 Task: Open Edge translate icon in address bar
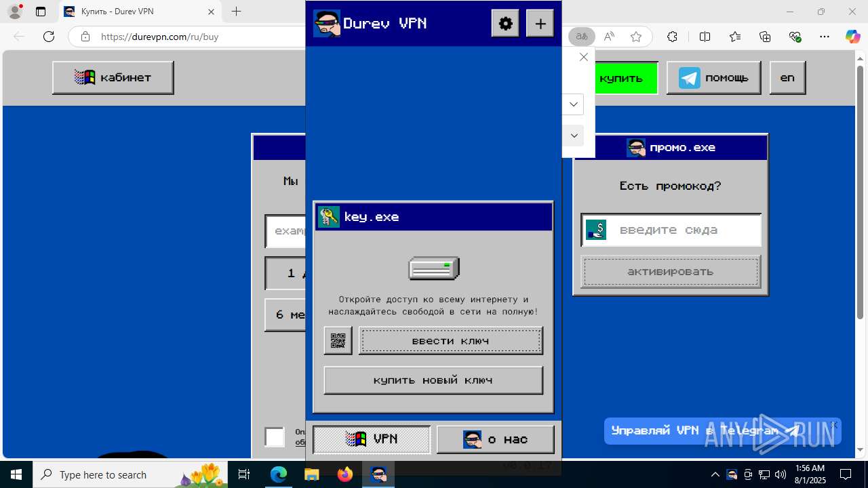[582, 37]
